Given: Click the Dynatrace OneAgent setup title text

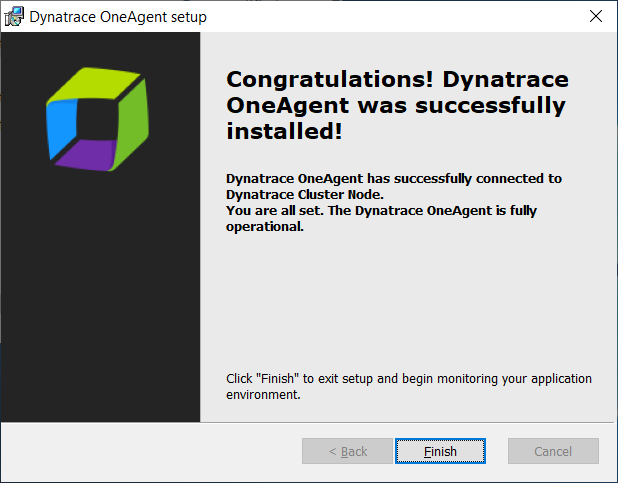Looking at the screenshot, I should tap(118, 17).
